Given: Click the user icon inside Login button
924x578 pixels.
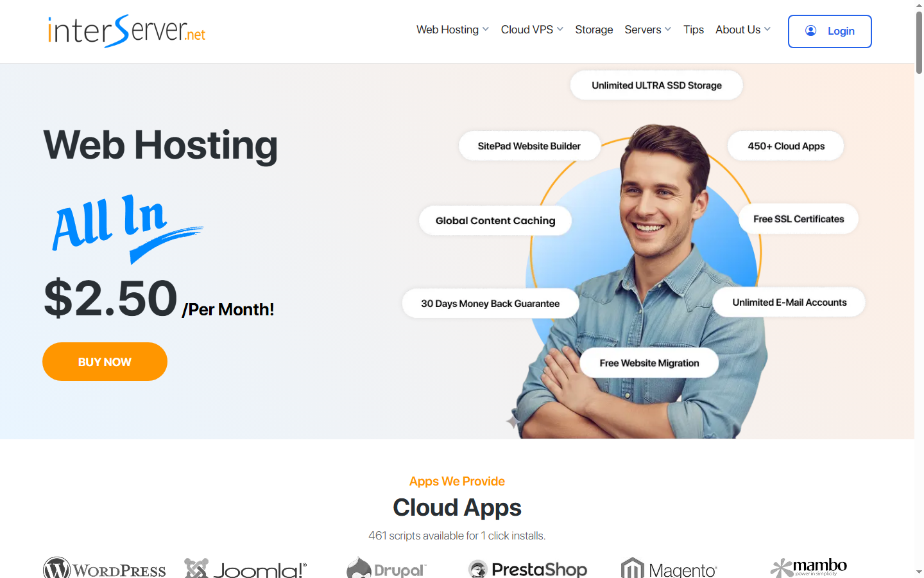Looking at the screenshot, I should (x=810, y=30).
